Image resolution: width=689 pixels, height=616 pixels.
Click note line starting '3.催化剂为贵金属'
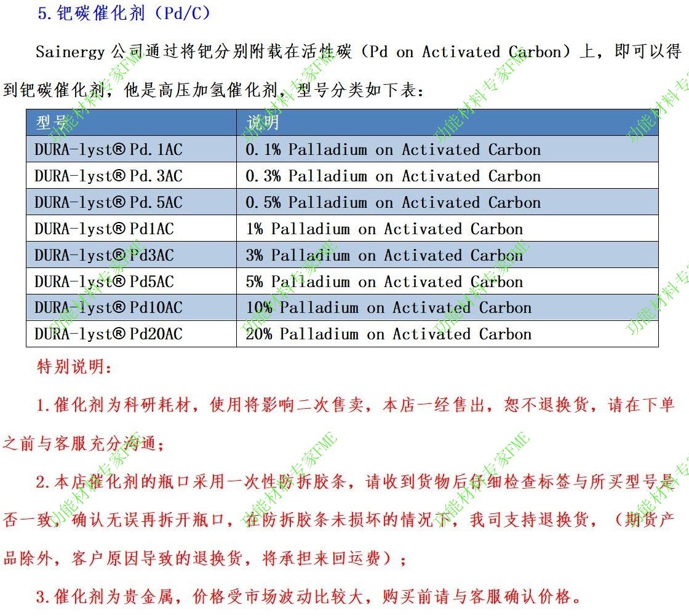tap(309, 597)
